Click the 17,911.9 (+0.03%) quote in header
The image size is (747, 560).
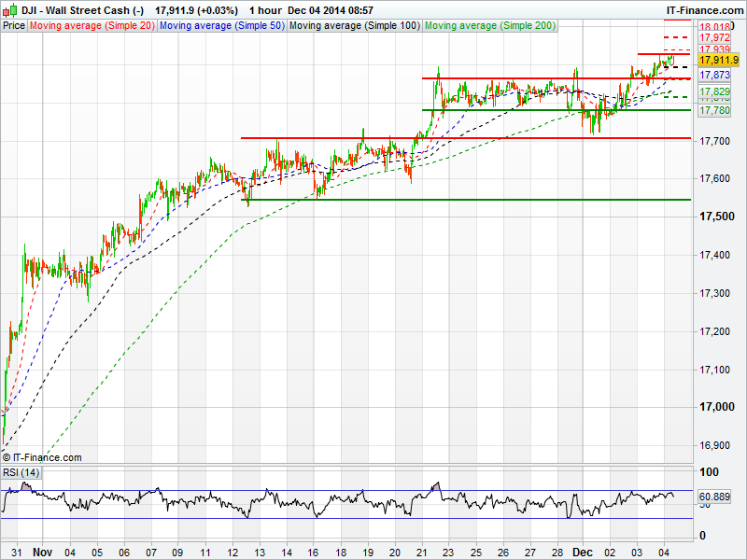click(x=196, y=10)
